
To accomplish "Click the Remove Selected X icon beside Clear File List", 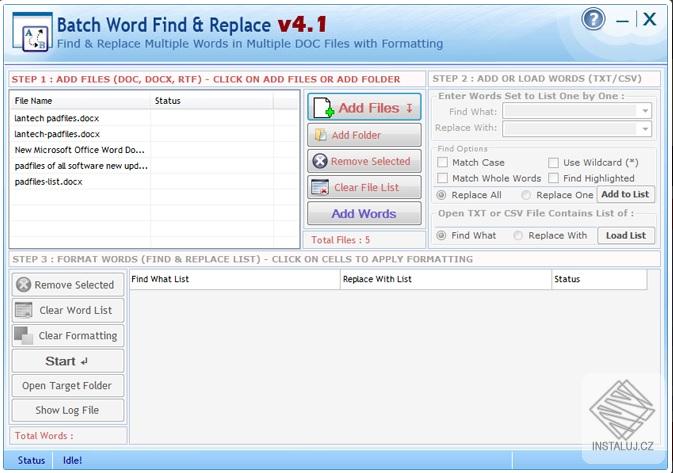I will (x=320, y=161).
